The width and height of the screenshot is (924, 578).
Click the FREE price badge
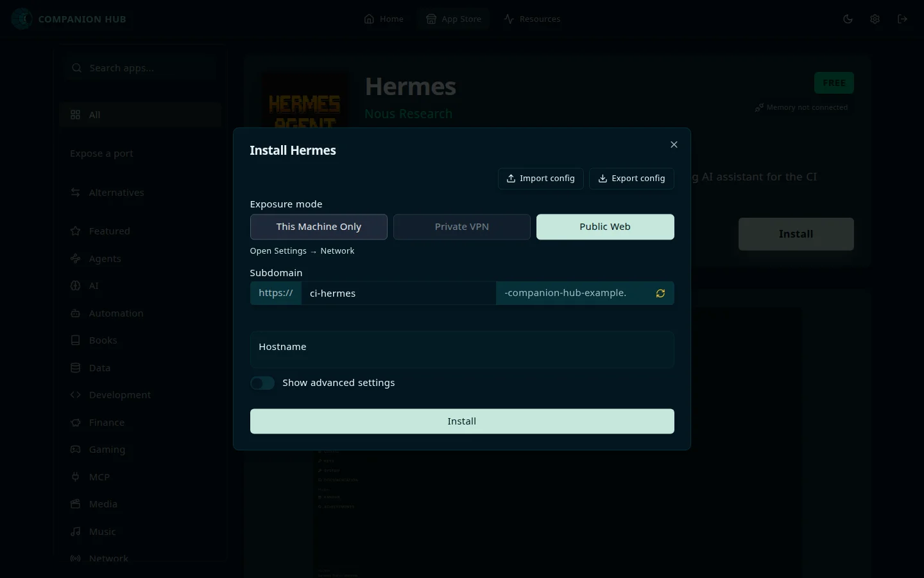(x=834, y=83)
